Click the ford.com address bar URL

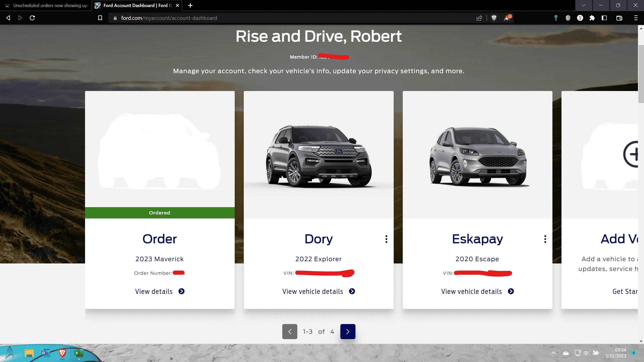pos(169,18)
